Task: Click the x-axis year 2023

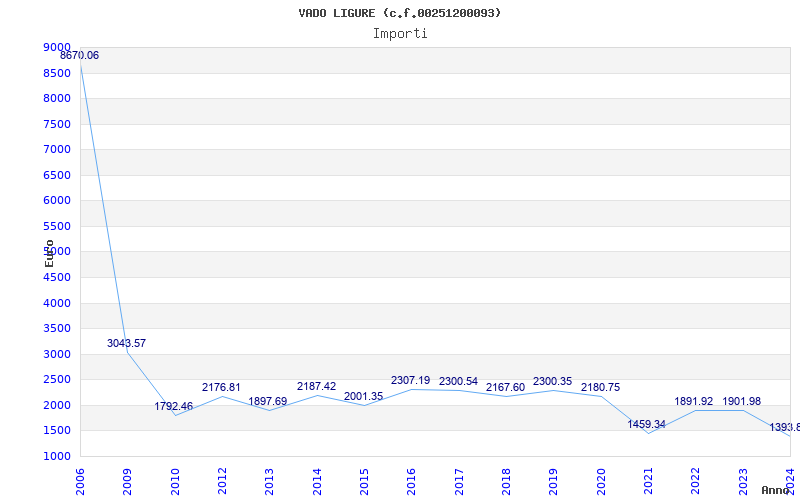Action: (x=743, y=482)
